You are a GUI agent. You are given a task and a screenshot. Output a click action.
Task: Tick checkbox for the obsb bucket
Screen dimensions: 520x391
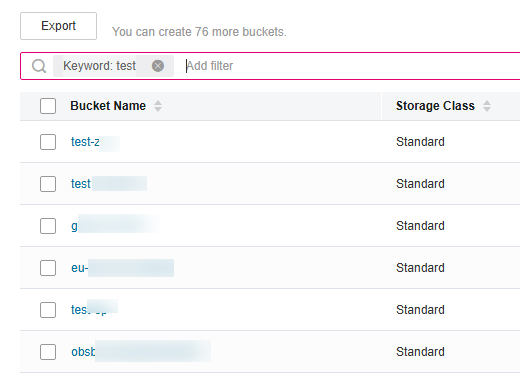(x=48, y=352)
